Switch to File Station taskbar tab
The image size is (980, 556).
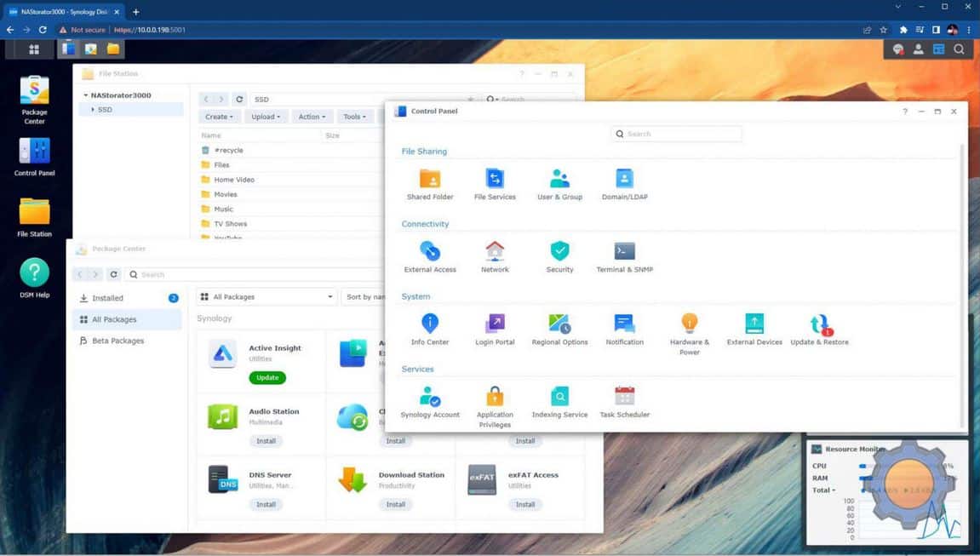tap(113, 49)
